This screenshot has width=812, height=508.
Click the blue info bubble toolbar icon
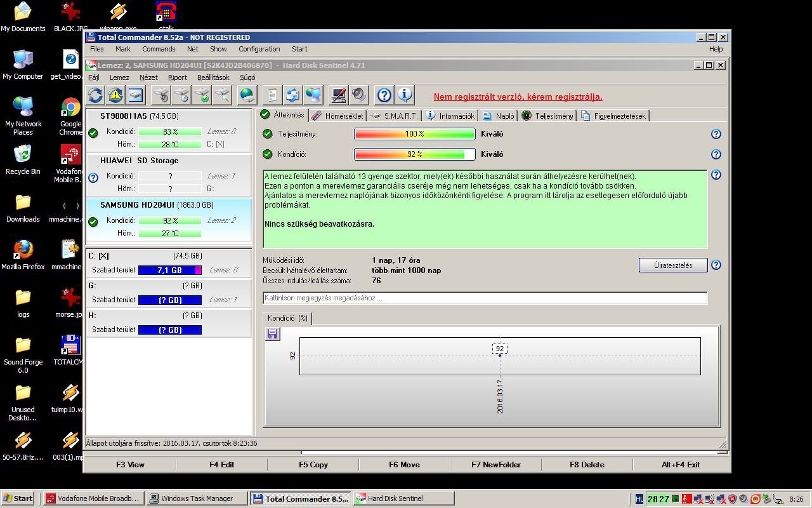(x=404, y=95)
